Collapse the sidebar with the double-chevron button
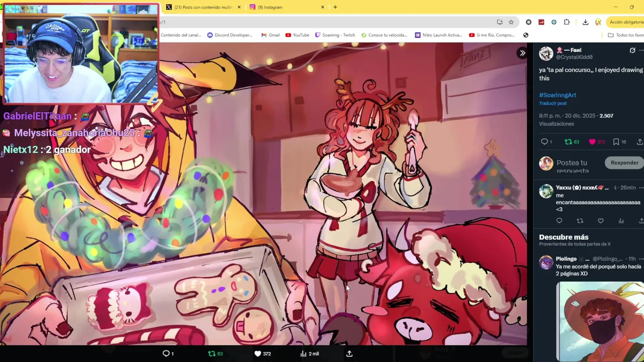Viewport: 644px width, 362px height. click(522, 53)
